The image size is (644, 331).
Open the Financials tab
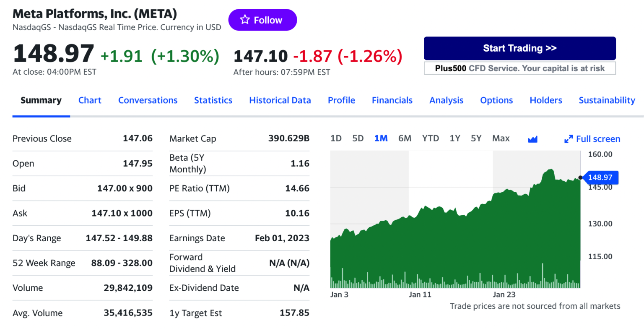pos(392,100)
